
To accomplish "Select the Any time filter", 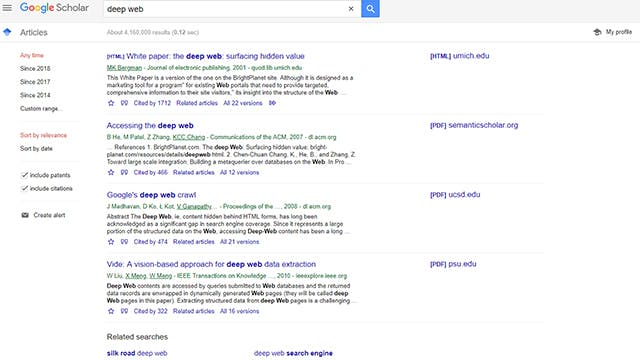I will (32, 55).
